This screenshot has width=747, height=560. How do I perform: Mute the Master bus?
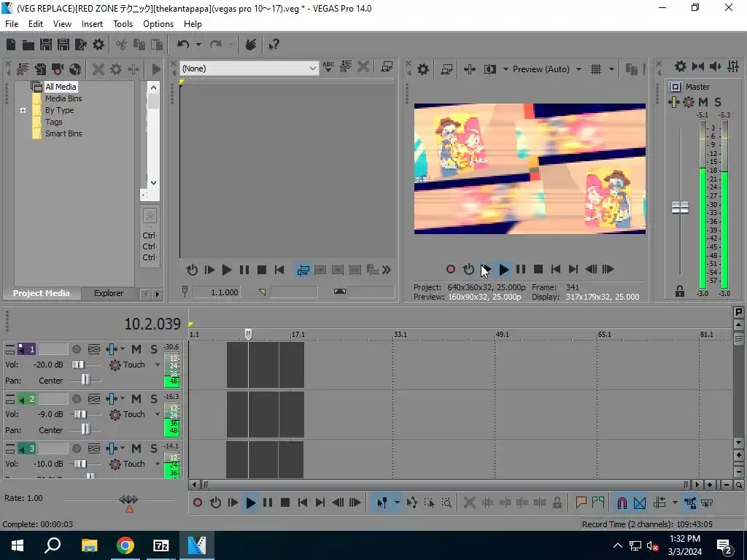click(703, 101)
